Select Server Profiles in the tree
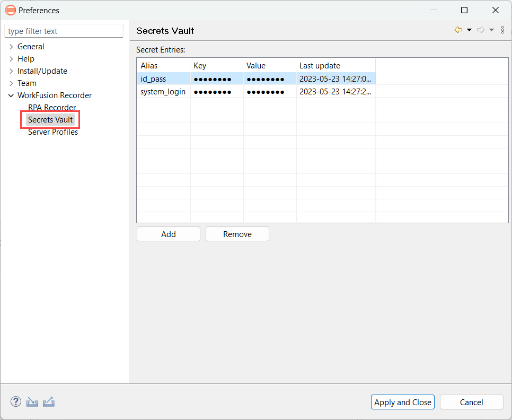512x420 pixels. tap(53, 132)
